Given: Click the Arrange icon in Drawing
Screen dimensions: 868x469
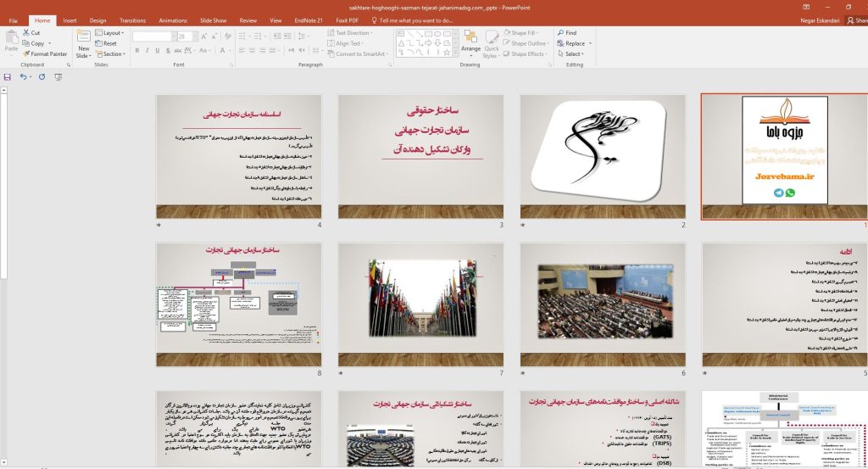Looking at the screenshot, I should pyautogui.click(x=470, y=37).
